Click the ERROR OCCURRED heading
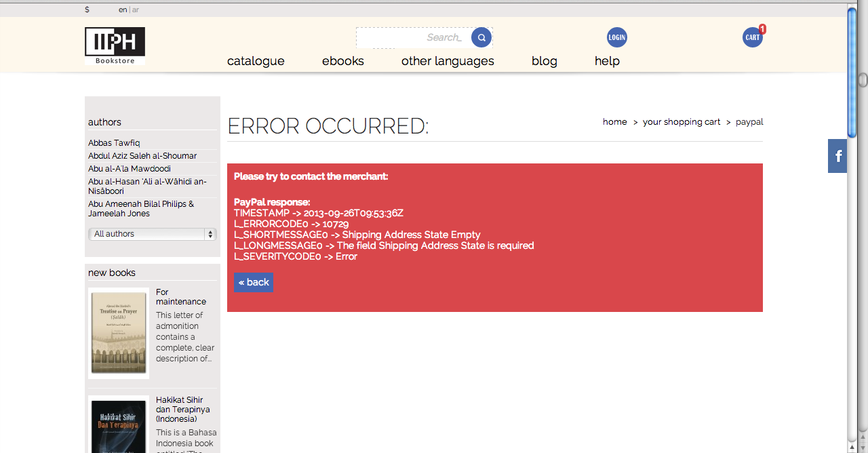This screenshot has width=868, height=453. [328, 126]
